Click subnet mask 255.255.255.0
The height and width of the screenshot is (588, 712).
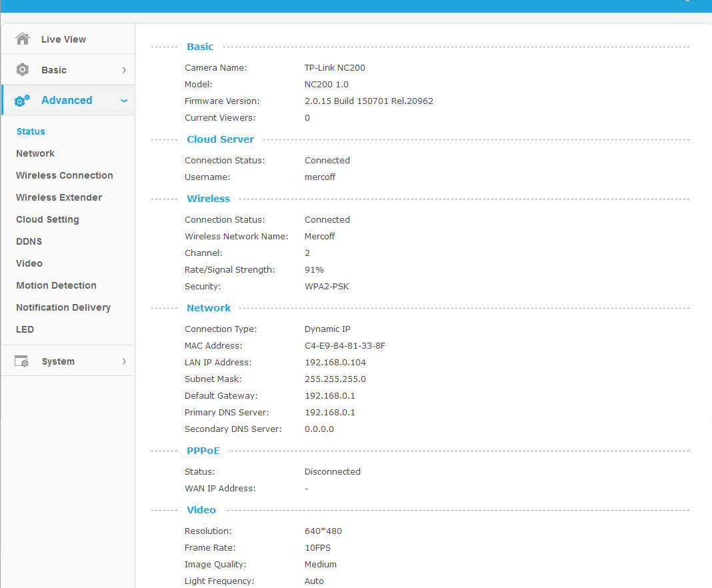tap(335, 379)
